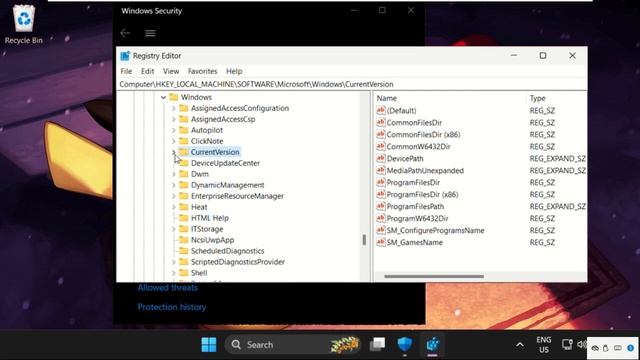Click the Windows Start button

coord(209,345)
